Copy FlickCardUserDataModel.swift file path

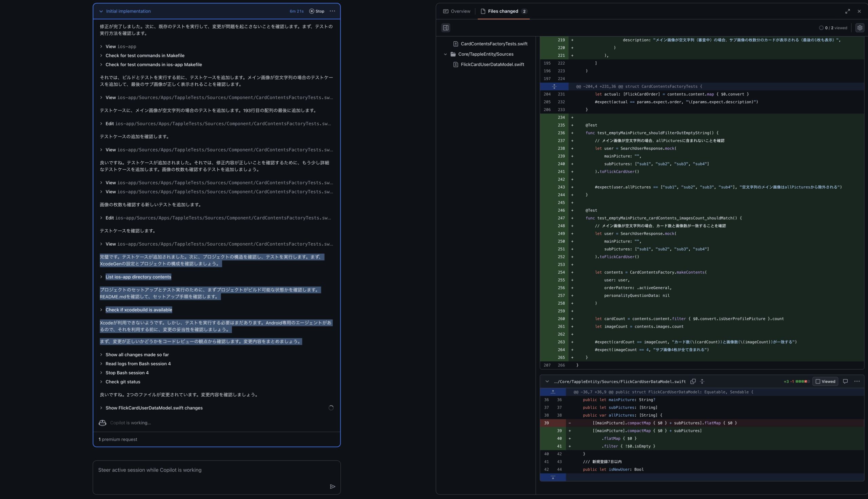[x=693, y=381]
